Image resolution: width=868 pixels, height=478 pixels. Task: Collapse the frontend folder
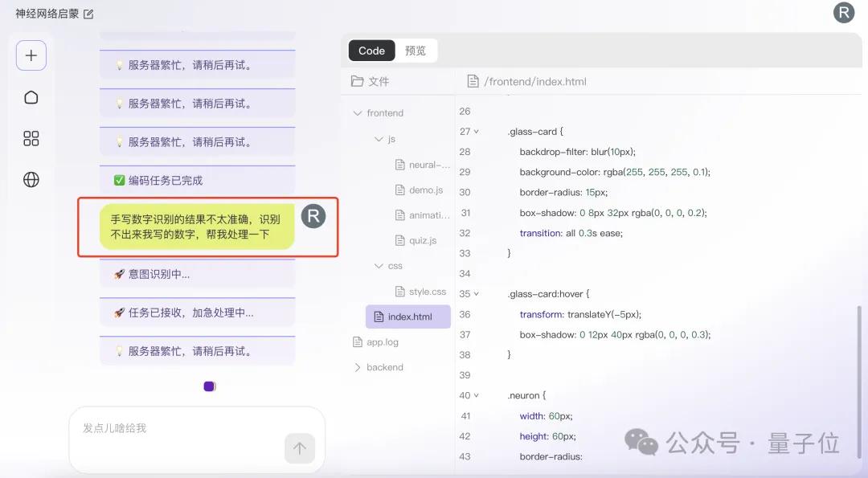tap(358, 112)
